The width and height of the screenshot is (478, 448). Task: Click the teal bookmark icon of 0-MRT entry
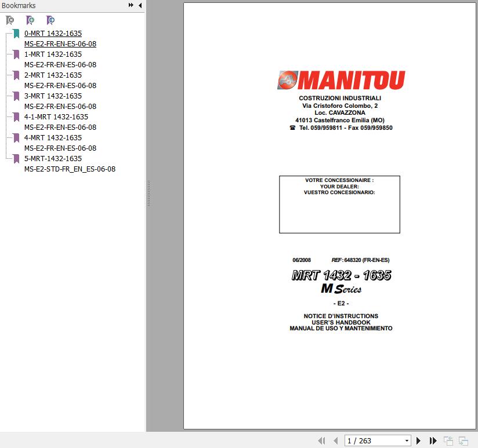click(16, 34)
